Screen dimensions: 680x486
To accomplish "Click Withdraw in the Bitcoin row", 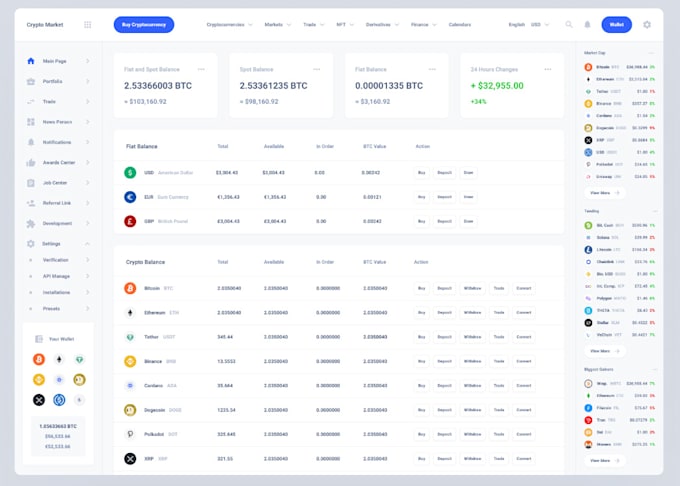I will pyautogui.click(x=472, y=288).
